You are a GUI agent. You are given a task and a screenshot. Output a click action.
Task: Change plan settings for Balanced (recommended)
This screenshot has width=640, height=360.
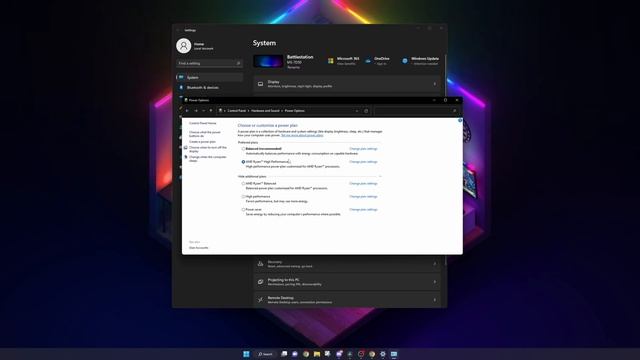coord(363,149)
